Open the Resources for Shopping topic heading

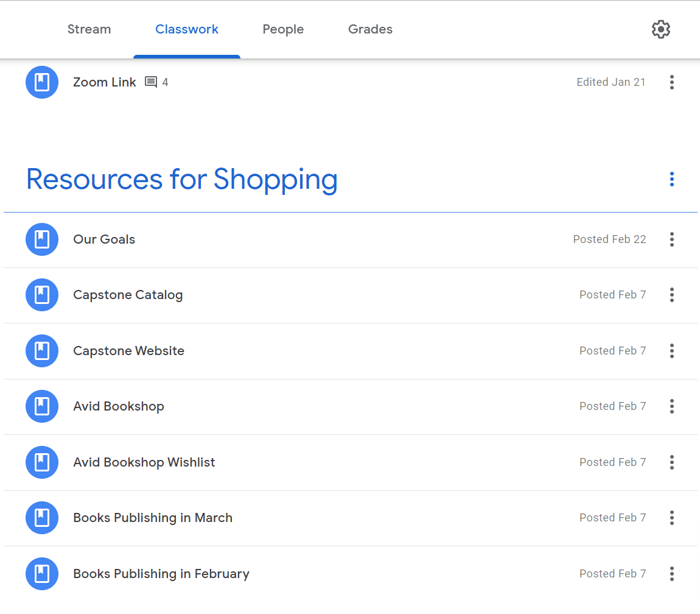coord(182,179)
